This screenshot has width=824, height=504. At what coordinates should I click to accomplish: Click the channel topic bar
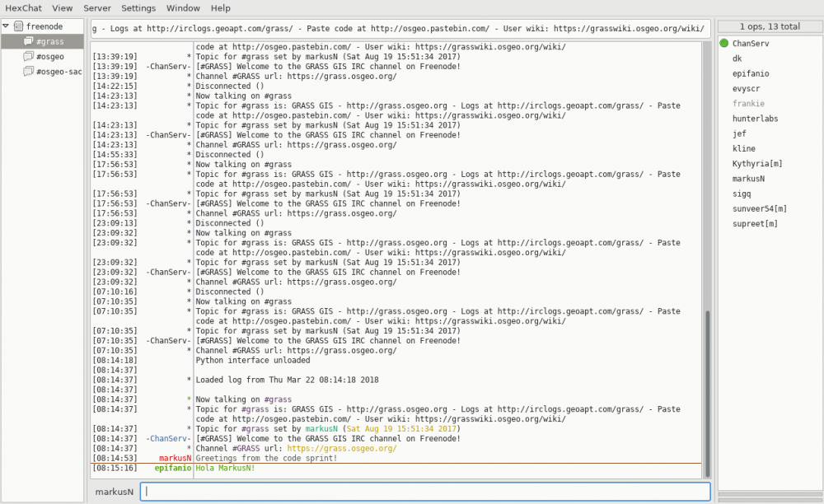click(399, 29)
